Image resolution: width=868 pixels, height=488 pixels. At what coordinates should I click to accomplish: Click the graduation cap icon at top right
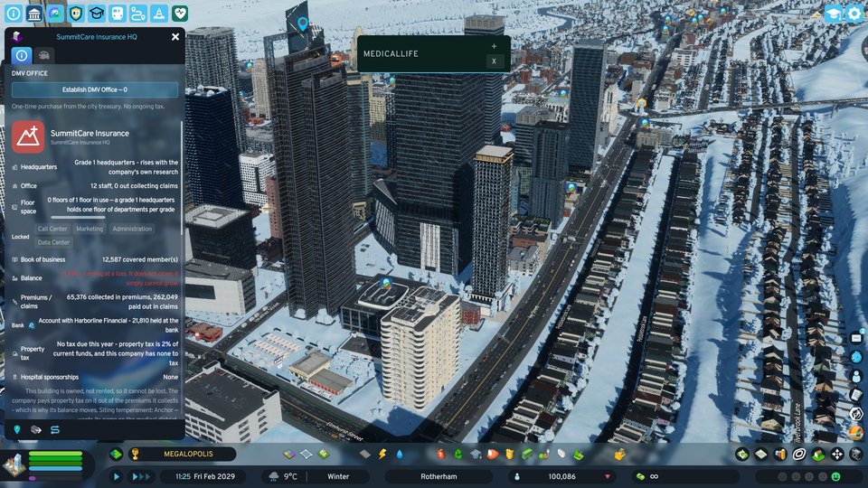point(834,14)
